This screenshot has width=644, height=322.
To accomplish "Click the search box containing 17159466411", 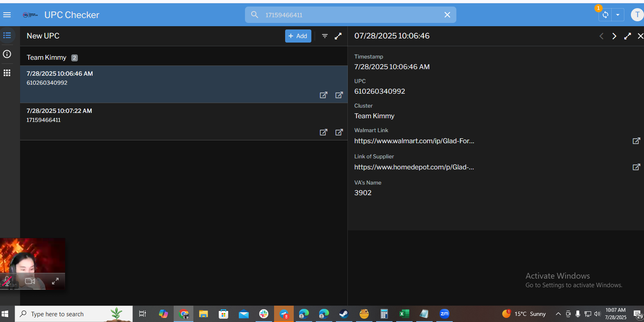I will 351,15.
